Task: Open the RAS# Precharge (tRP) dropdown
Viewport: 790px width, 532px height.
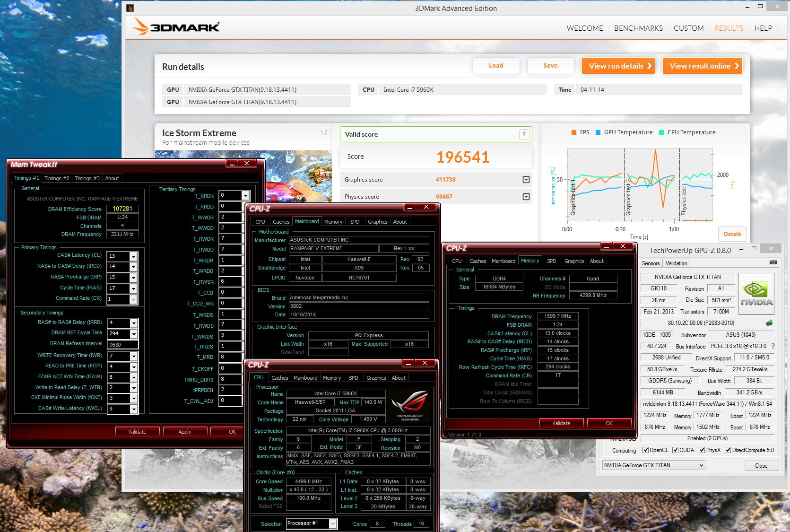Action: pyautogui.click(x=133, y=278)
